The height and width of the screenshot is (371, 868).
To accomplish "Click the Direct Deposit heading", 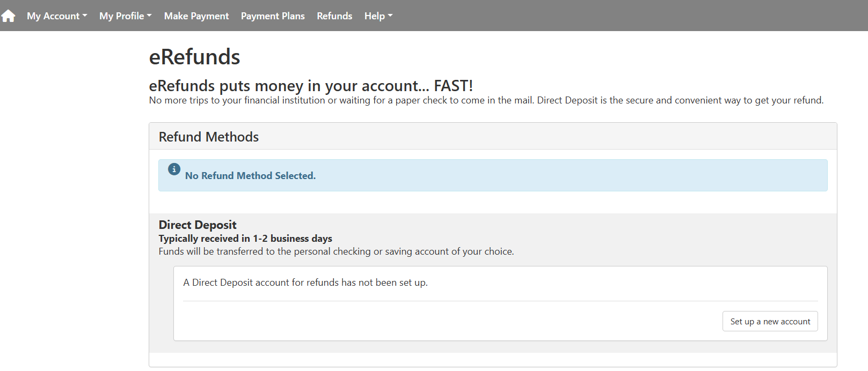I will pyautogui.click(x=198, y=225).
